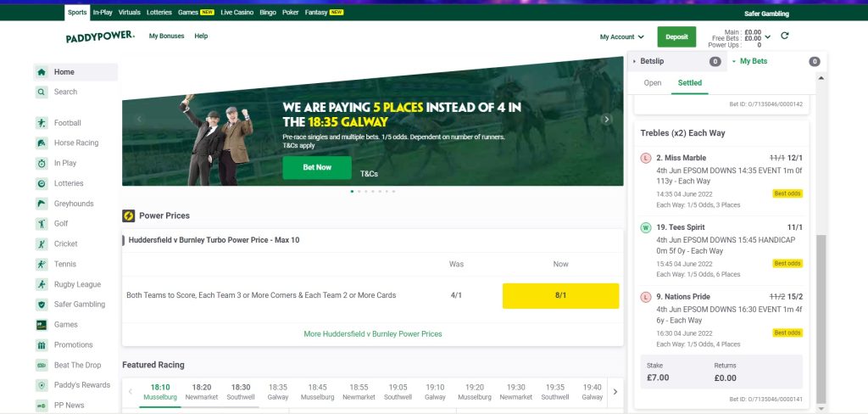Click the first banner carousel dot
868x414 pixels.
pyautogui.click(x=352, y=191)
